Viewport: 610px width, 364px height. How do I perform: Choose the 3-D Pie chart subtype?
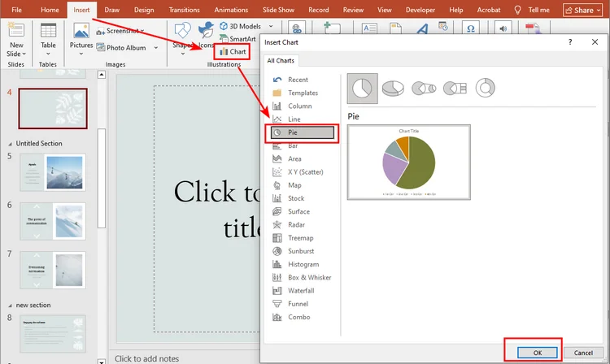click(393, 89)
